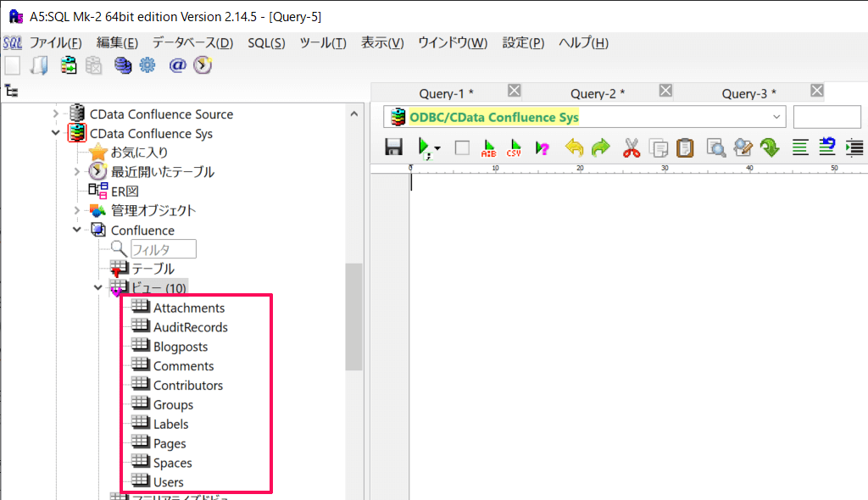Click the clock history toolbar icon
Screen dimensions: 868x500
[x=203, y=65]
